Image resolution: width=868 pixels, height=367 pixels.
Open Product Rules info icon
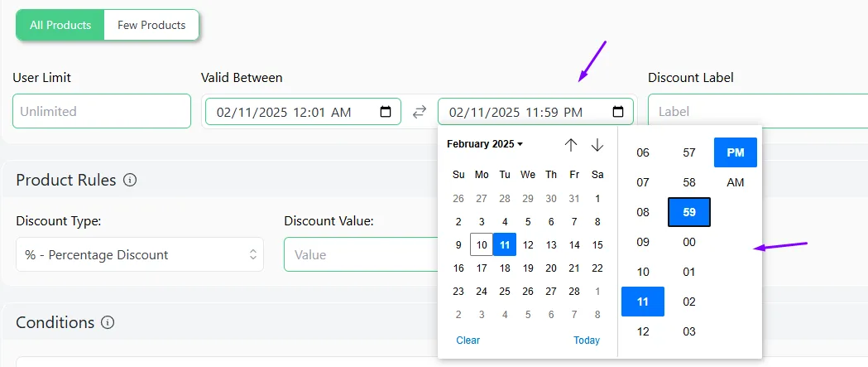point(130,180)
